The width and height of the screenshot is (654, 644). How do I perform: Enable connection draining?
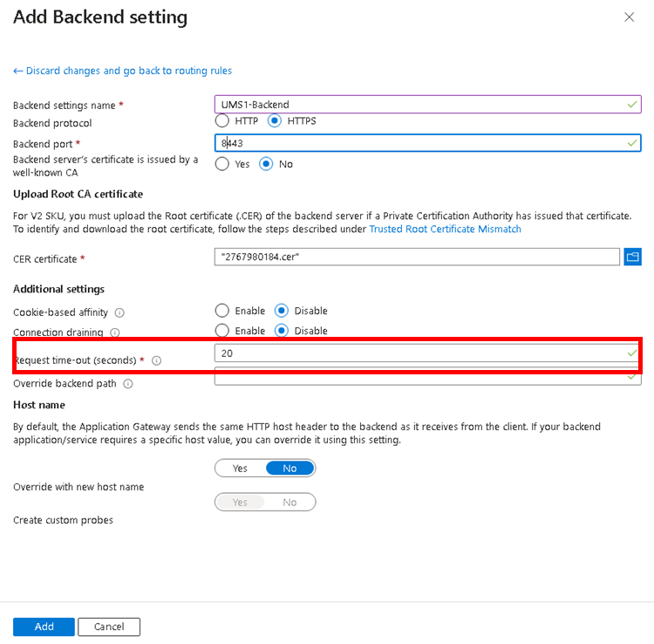[222, 331]
